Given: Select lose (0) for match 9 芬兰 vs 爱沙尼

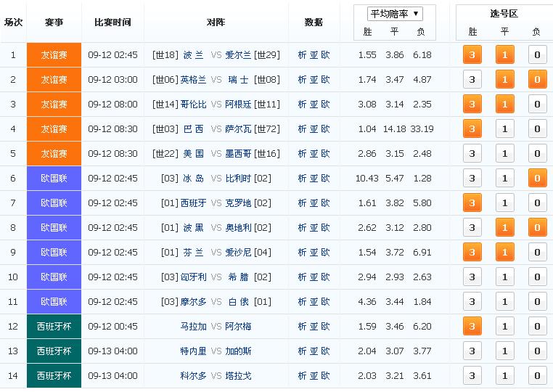Looking at the screenshot, I should click(537, 253).
